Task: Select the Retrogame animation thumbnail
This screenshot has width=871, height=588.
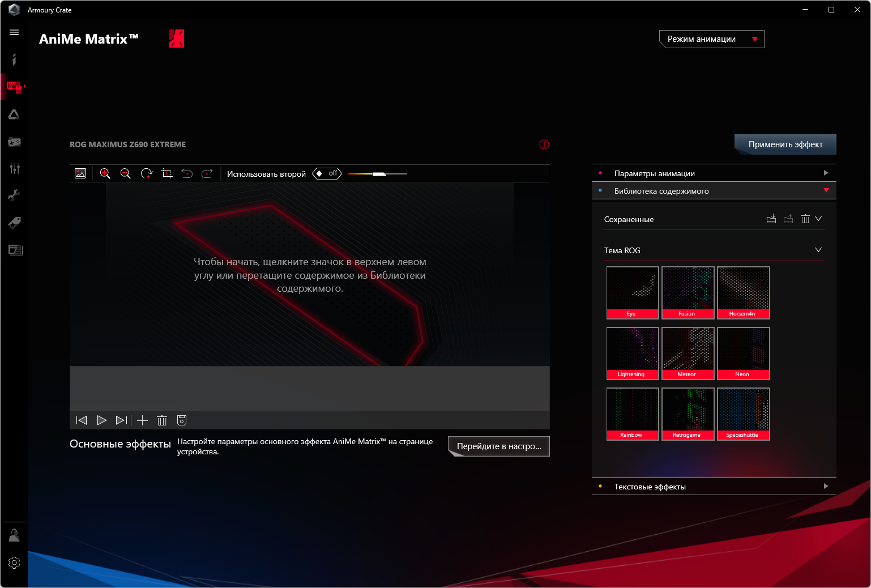Action: point(688,414)
